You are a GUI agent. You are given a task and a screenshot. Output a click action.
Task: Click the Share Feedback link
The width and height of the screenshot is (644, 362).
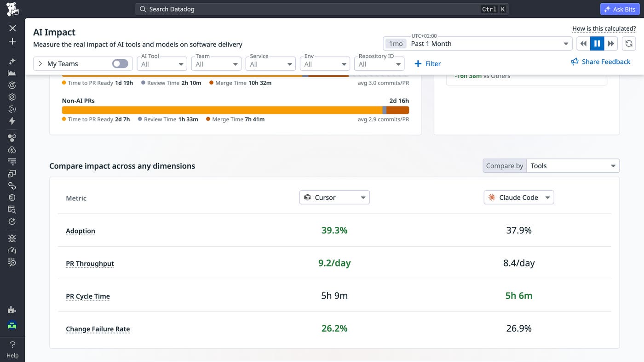click(x=606, y=62)
